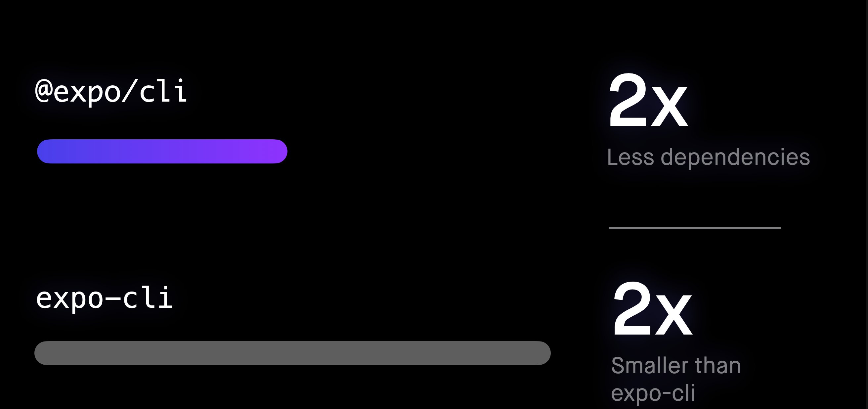Click the purple gradient bar under @expo/cli
This screenshot has height=409, width=868.
point(162,152)
